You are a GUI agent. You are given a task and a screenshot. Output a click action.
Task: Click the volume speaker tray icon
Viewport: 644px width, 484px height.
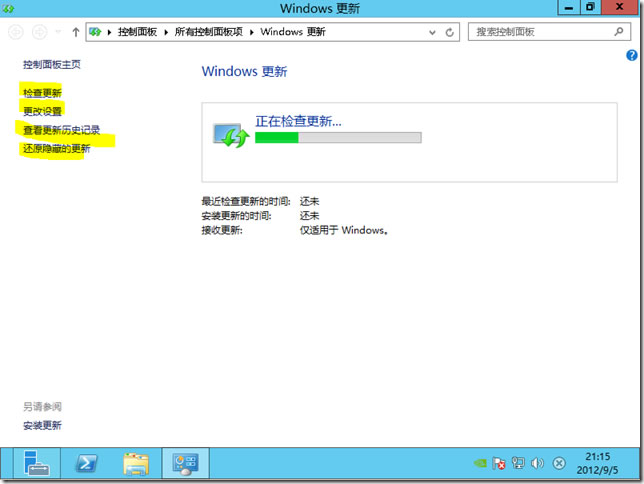click(537, 464)
